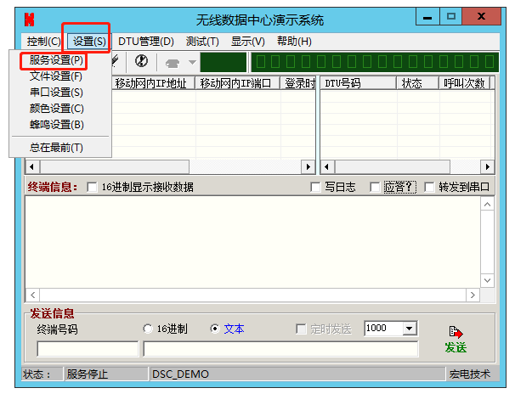Check the 转发到串口 option

[429, 187]
